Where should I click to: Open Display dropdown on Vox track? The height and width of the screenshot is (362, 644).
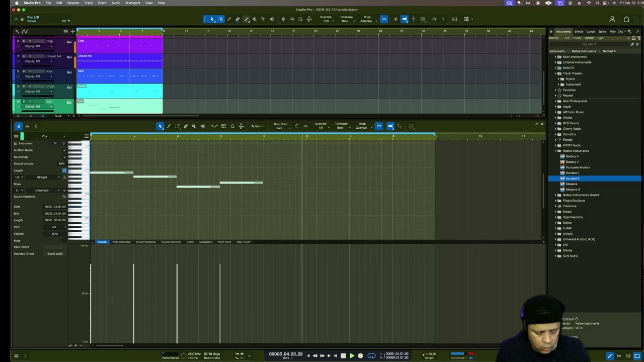(x=38, y=107)
